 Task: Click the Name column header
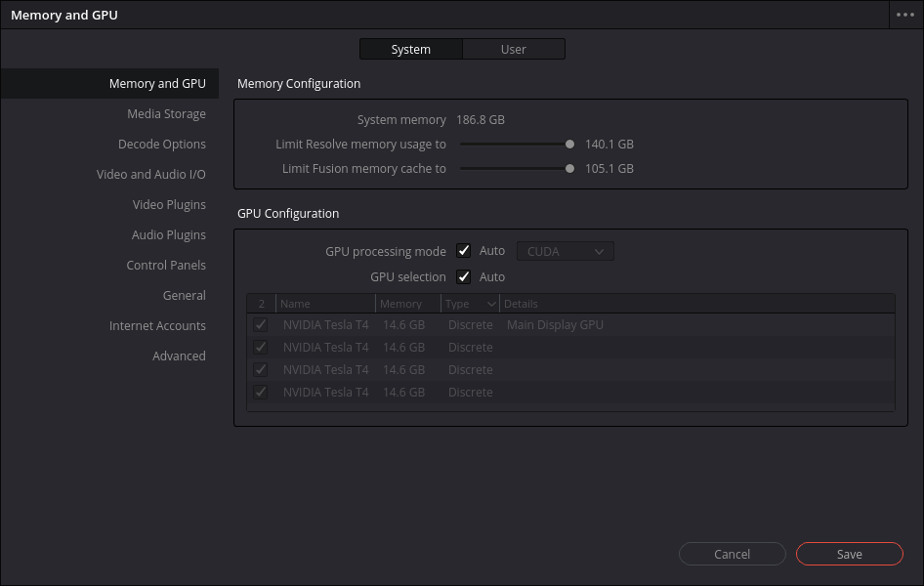[x=325, y=304]
